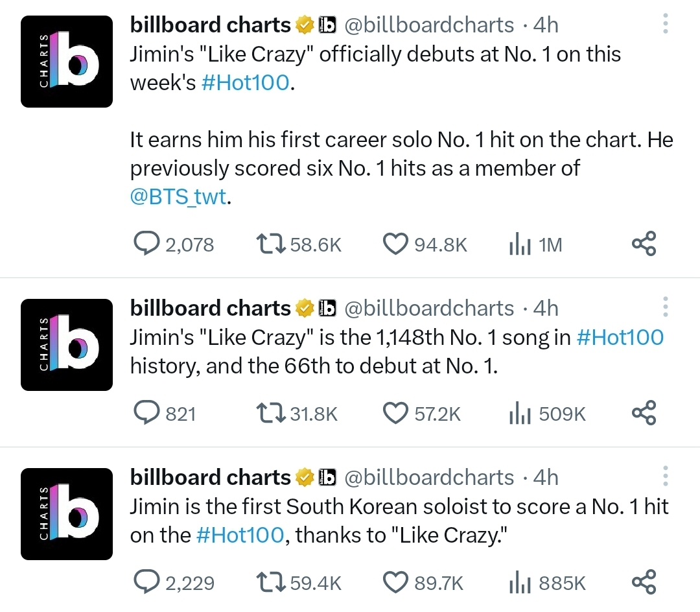Viewport: 700px width, 612px height.
Task: Open more options on first tweet
Action: pos(665,23)
